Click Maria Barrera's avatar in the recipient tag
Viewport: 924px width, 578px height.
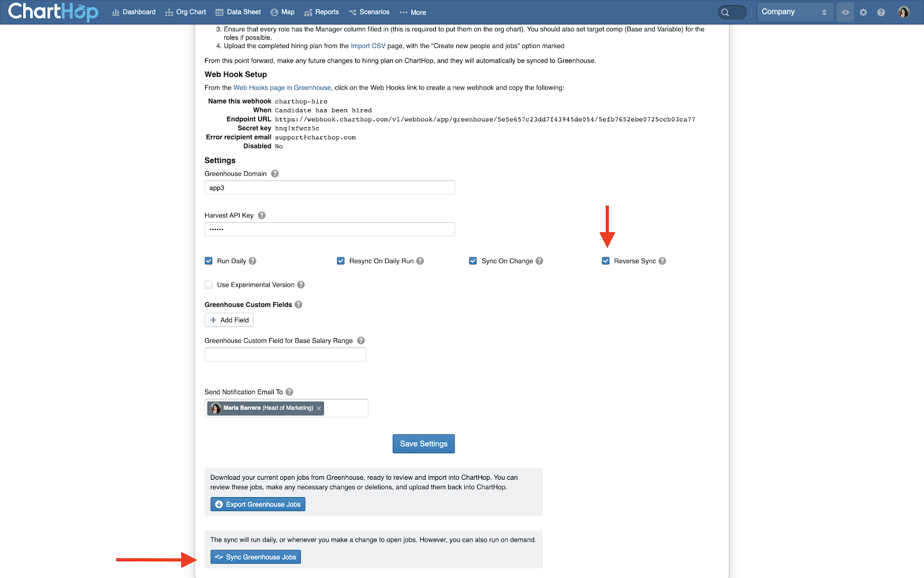tap(216, 408)
